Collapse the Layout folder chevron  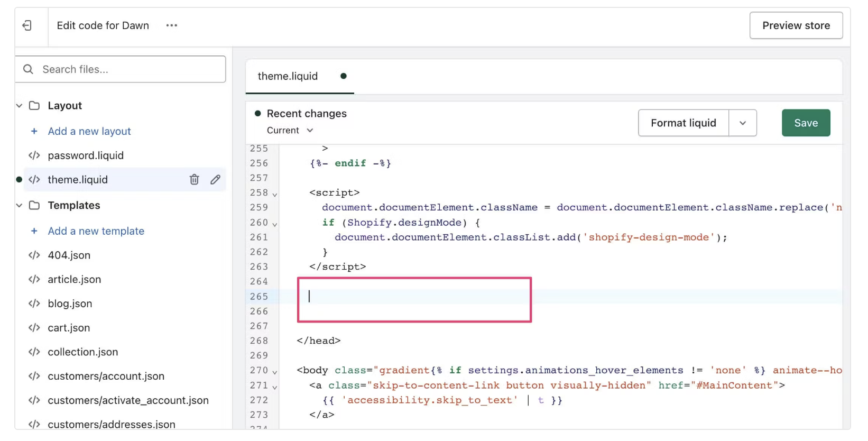click(x=19, y=106)
